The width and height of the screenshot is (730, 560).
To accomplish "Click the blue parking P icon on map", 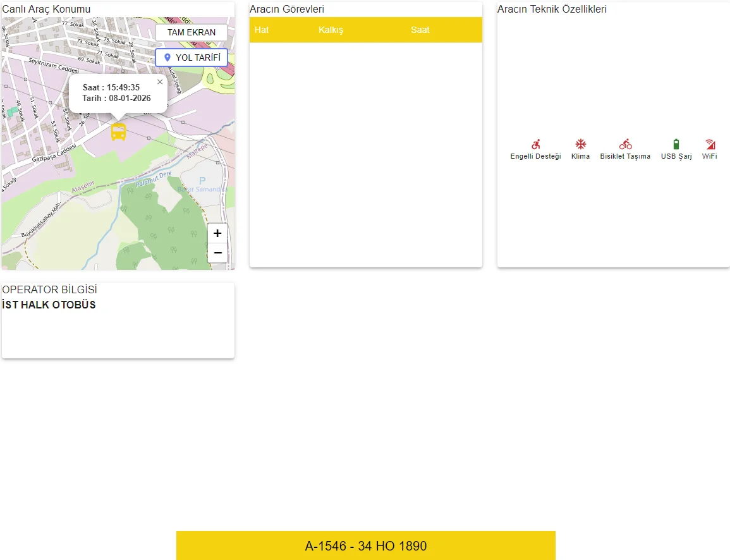I will tap(202, 181).
